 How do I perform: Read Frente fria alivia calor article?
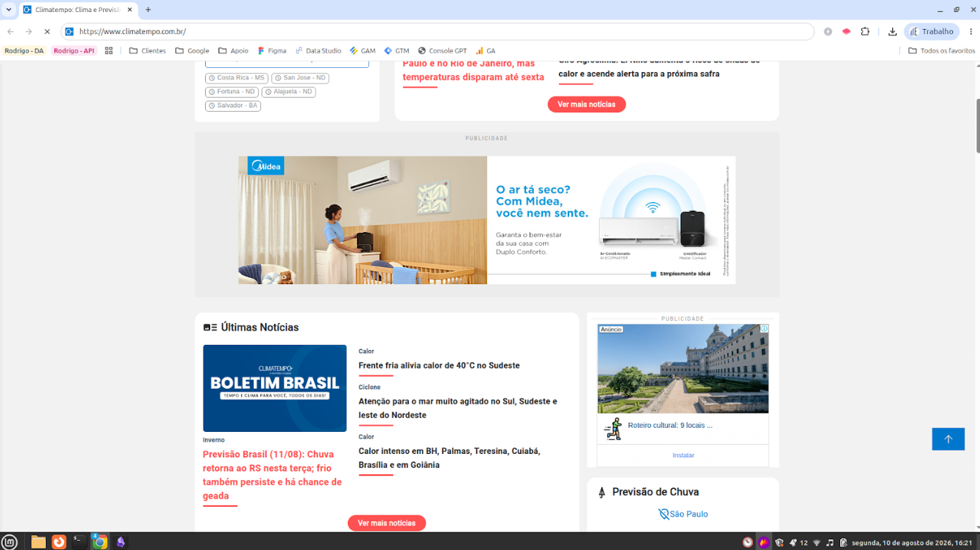[x=439, y=365]
